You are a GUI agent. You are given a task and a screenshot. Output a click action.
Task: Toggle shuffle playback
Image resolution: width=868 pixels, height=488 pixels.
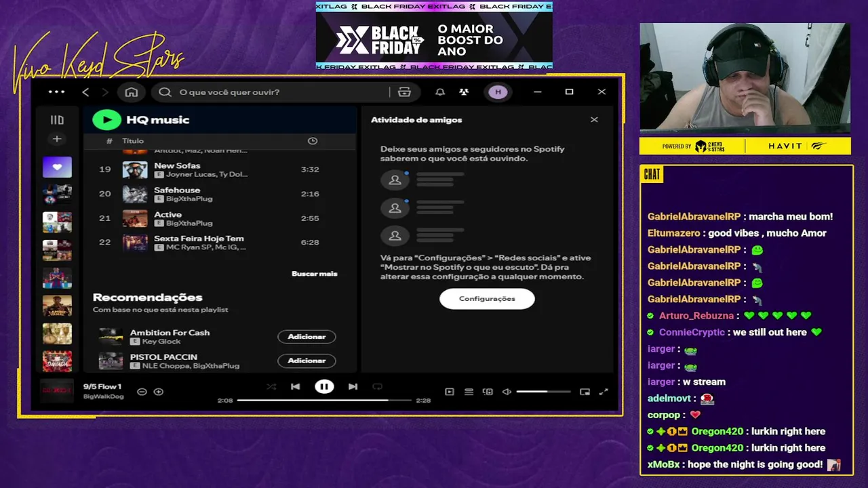click(271, 387)
